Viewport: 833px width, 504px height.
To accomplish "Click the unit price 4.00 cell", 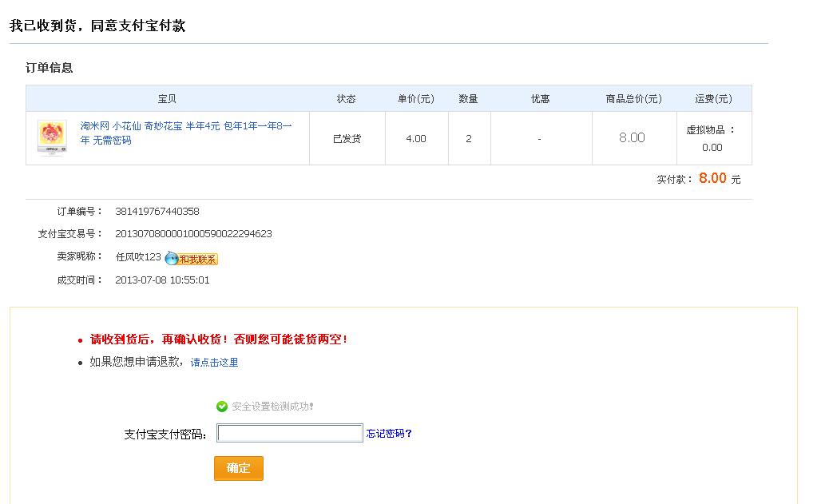I will pos(417,139).
